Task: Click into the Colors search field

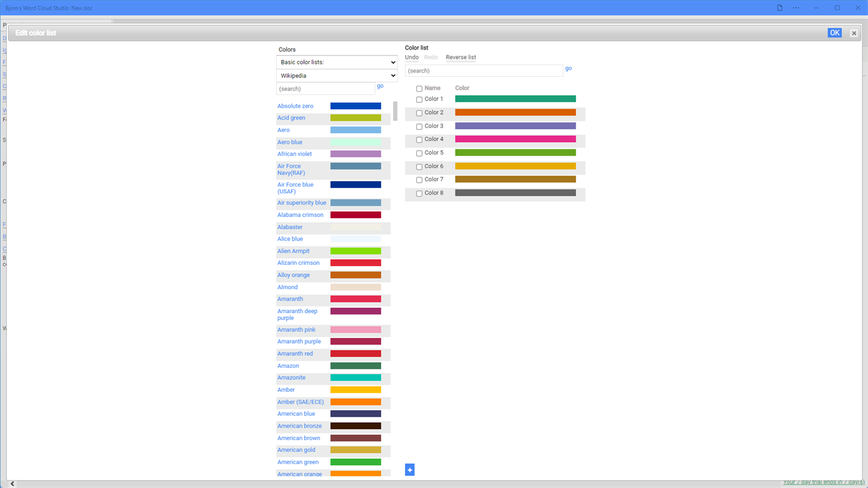Action: (325, 88)
